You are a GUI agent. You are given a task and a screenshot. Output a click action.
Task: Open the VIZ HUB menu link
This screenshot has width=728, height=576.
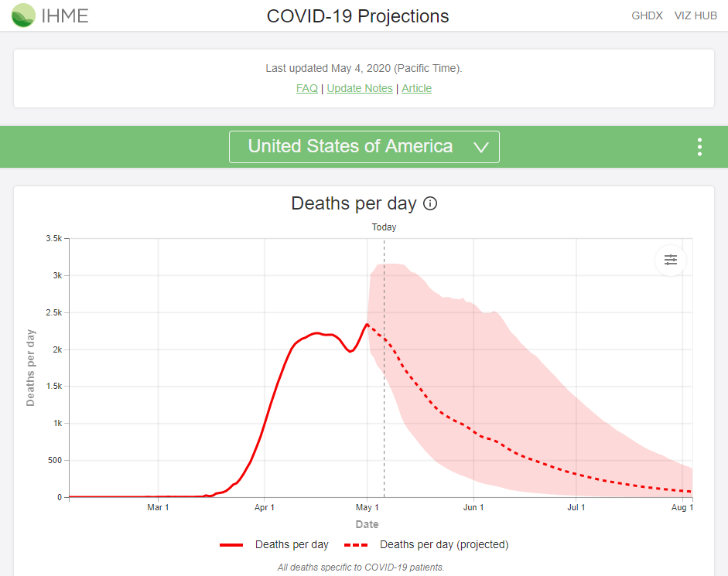[695, 15]
